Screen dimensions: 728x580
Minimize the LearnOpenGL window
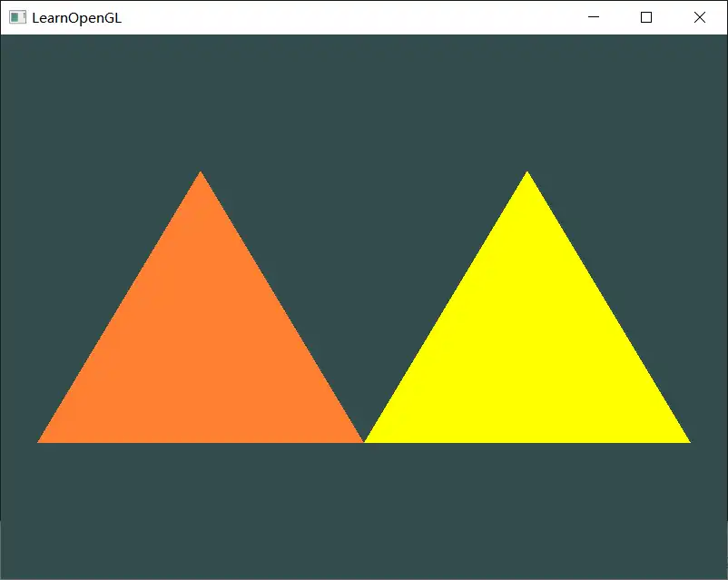point(594,17)
